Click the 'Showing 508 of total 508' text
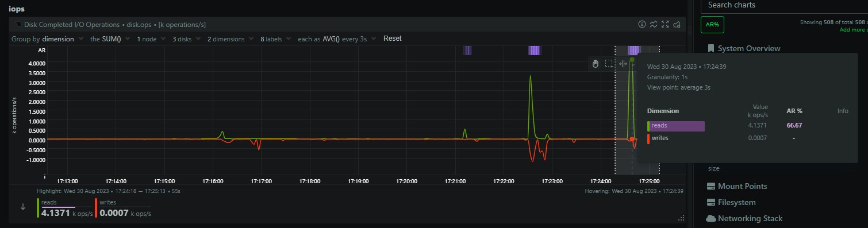The image size is (868, 228). (x=833, y=22)
